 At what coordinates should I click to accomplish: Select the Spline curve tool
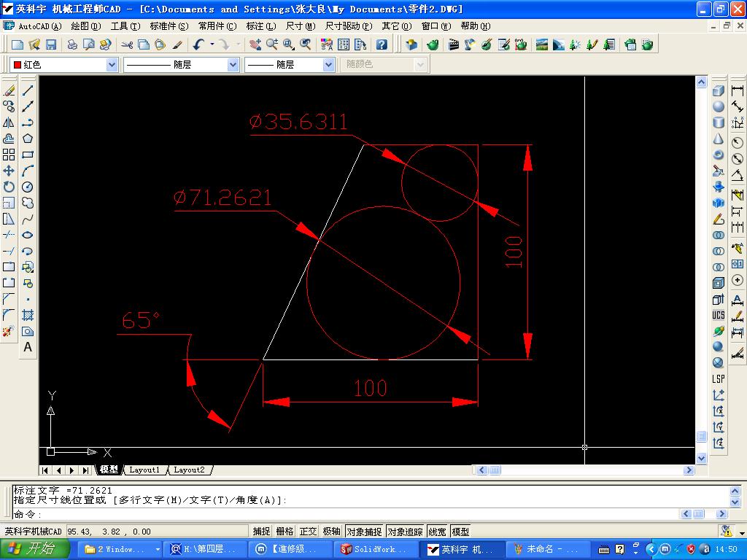tap(28, 219)
